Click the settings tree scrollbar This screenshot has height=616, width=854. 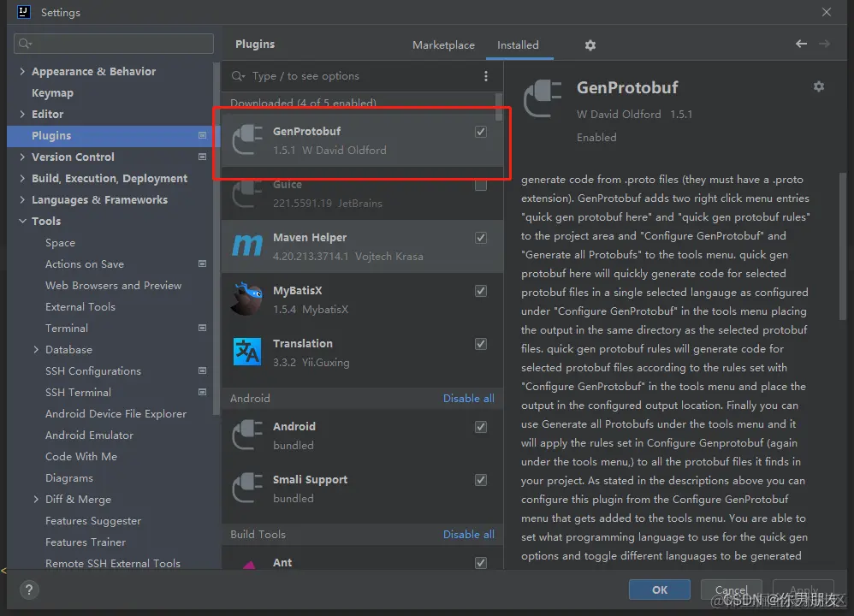click(216, 238)
